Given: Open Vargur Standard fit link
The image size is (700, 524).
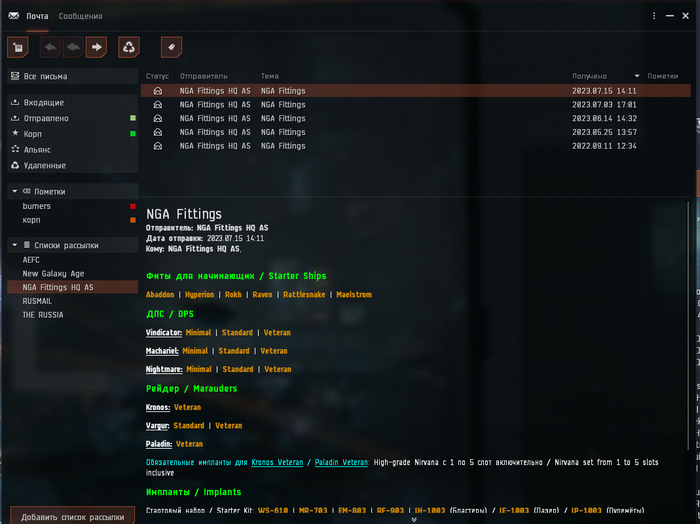Looking at the screenshot, I should [x=189, y=425].
